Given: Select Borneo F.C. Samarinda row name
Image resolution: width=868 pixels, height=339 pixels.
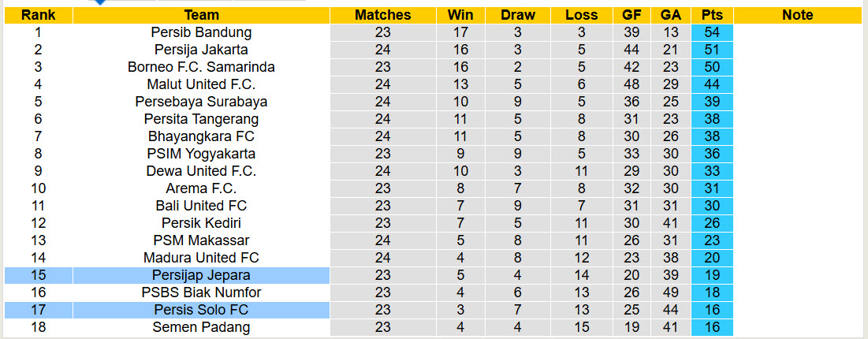Looking at the screenshot, I should click(x=201, y=67).
